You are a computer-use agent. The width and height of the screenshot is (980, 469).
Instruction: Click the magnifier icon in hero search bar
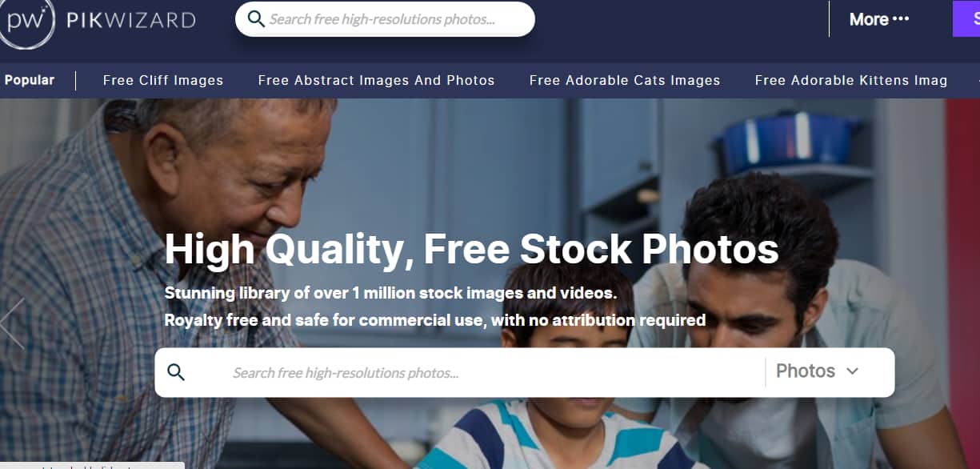(x=176, y=372)
